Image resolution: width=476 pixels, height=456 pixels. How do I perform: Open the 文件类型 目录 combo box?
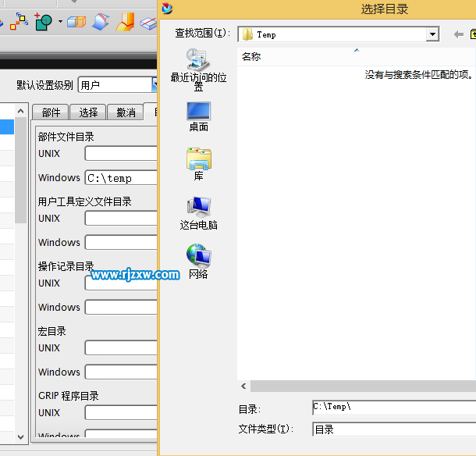point(394,429)
